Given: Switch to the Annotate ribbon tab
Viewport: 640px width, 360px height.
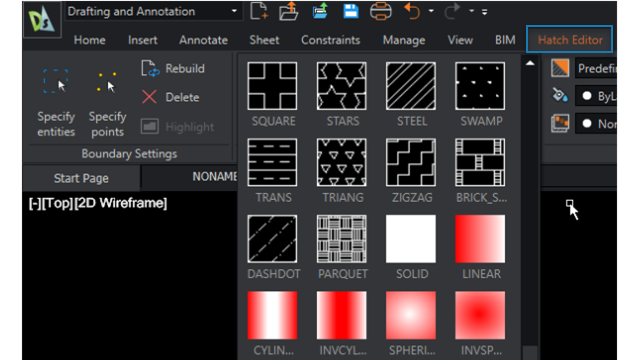Looking at the screenshot, I should pyautogui.click(x=203, y=40).
